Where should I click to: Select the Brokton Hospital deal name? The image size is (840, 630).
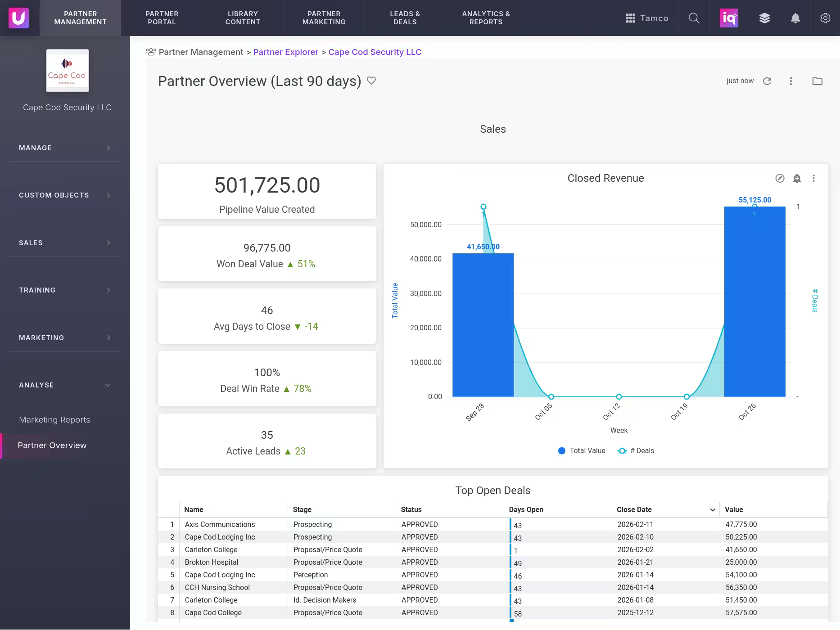coord(212,562)
